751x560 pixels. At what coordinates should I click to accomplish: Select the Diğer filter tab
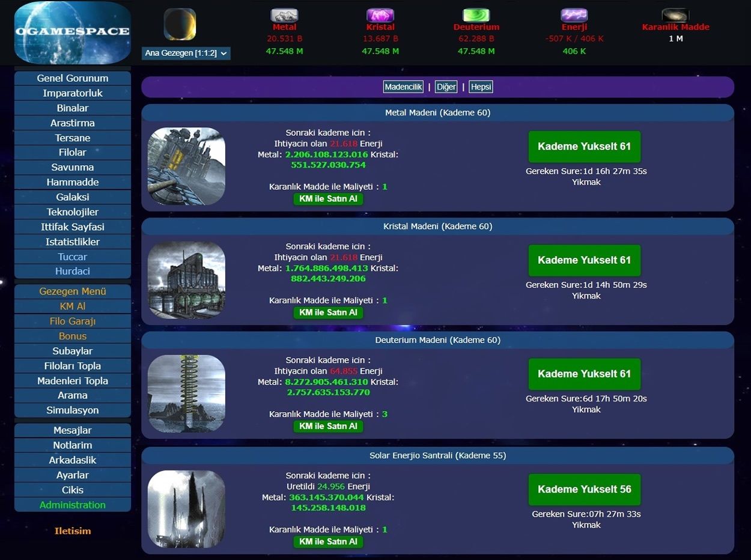pyautogui.click(x=446, y=87)
